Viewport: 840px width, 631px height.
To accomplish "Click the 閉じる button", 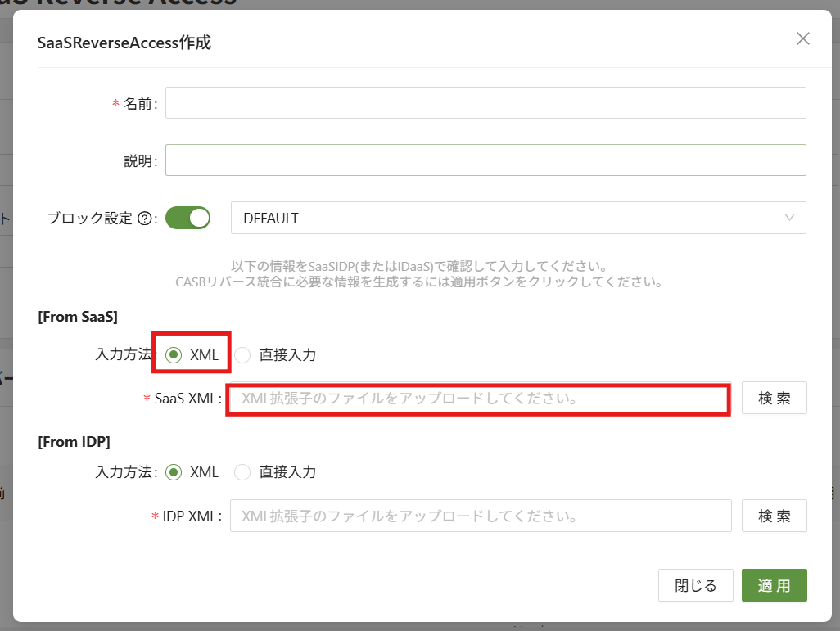I will [x=695, y=585].
